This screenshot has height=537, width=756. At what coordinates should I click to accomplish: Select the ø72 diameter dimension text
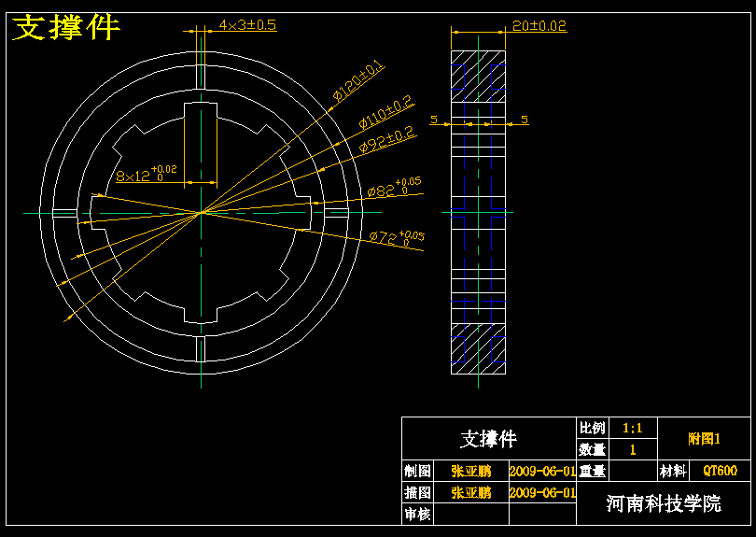click(397, 237)
